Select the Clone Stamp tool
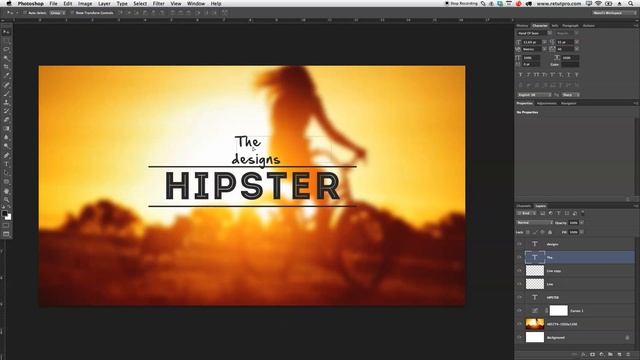 click(6, 102)
